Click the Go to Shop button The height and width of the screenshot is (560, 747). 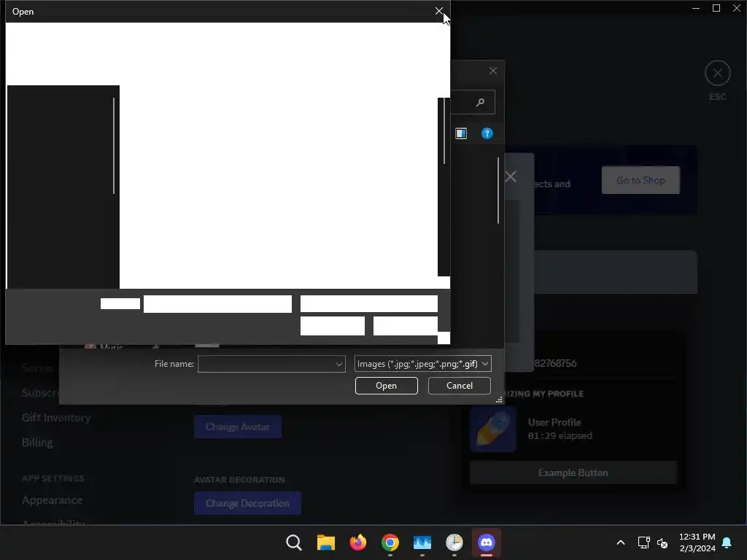[640, 180]
